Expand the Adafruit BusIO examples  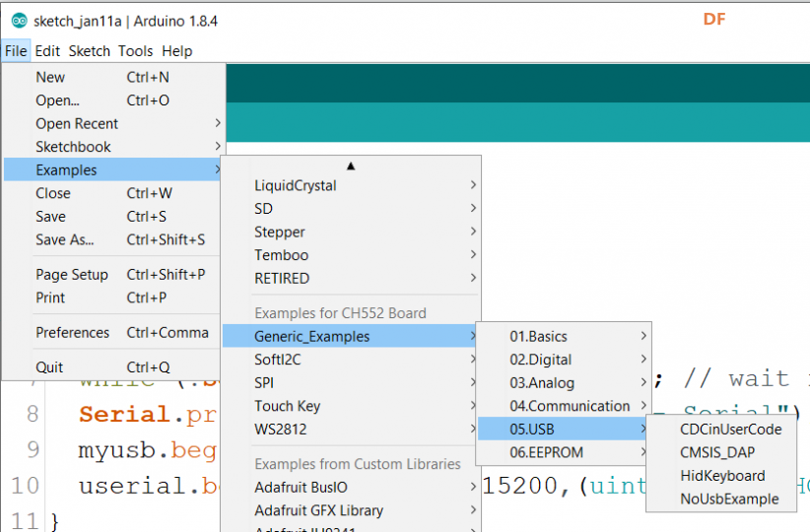tap(351, 487)
